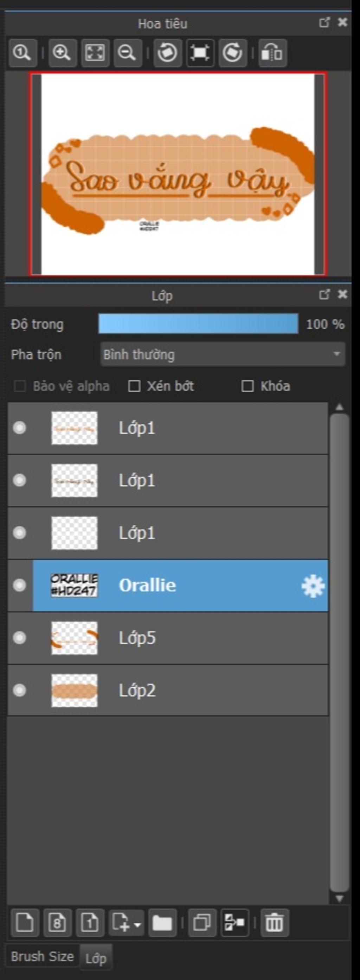
Task: Reset canvas rotation in navigator
Action: tap(200, 52)
